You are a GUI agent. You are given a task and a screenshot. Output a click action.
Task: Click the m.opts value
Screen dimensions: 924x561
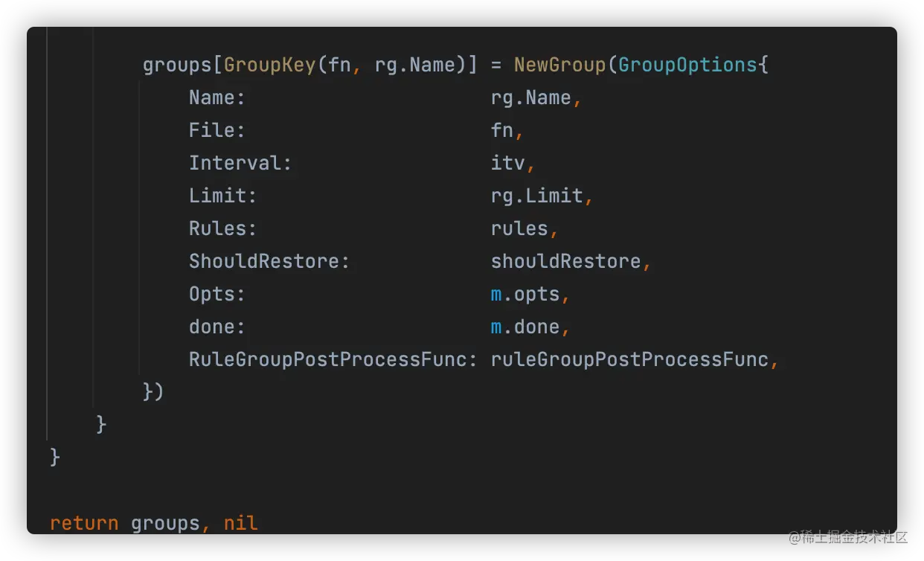[x=525, y=294]
